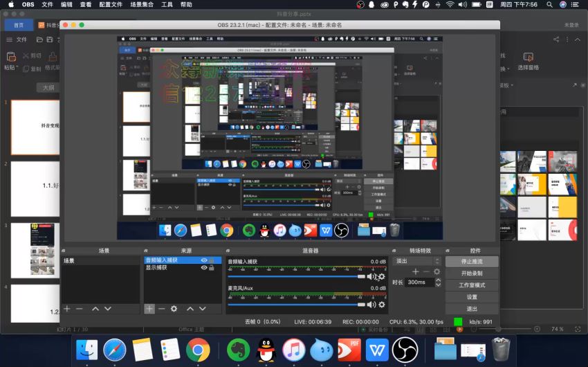Open iTunes from the Dock
588x367 pixels.
[293, 350]
